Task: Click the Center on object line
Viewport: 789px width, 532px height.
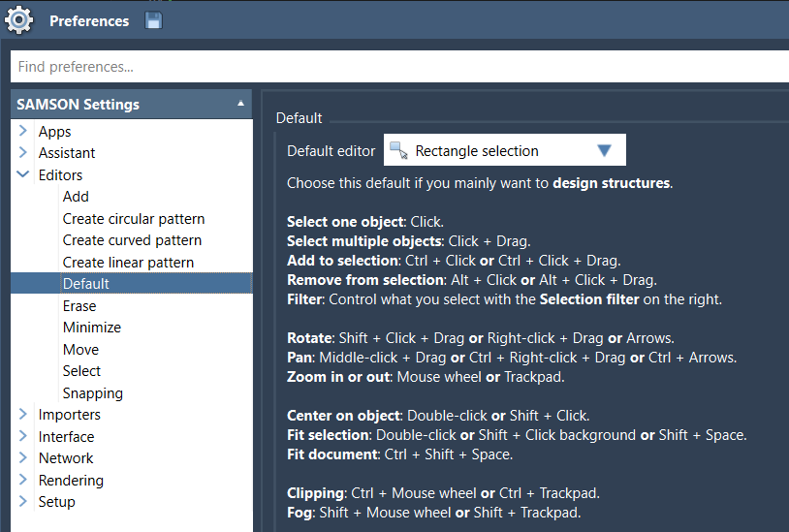Action: tap(438, 416)
